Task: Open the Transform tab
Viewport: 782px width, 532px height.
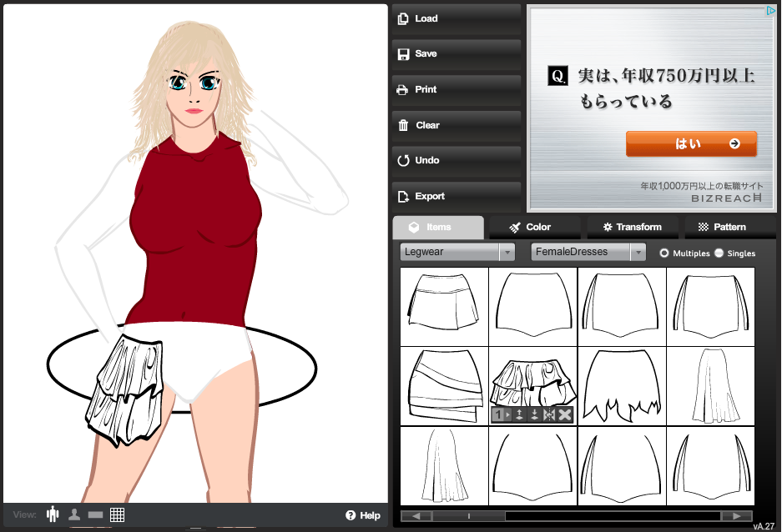Action: tap(632, 227)
